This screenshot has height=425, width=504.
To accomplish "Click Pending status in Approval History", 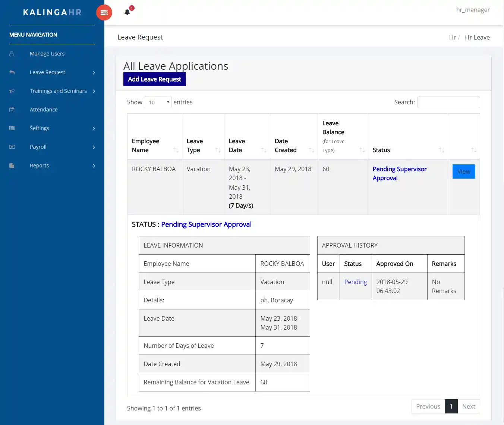I will click(x=356, y=282).
